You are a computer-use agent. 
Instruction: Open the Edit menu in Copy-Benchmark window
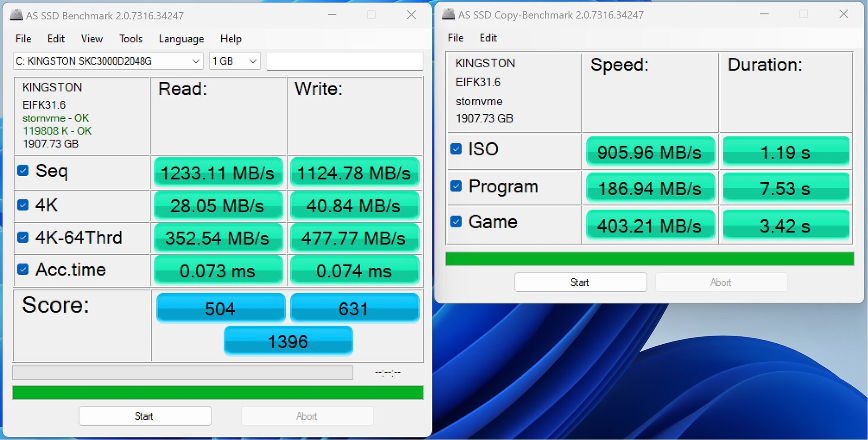(x=488, y=38)
